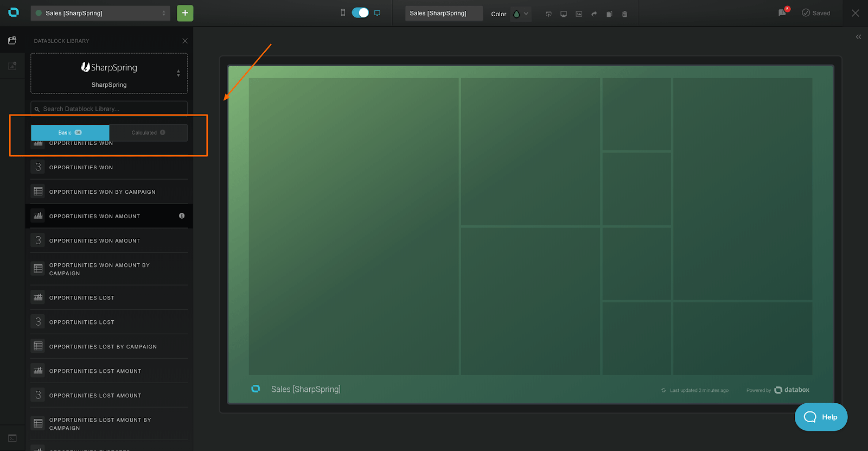This screenshot has width=868, height=451.
Task: Open the notifications icon with badge 5
Action: tap(783, 12)
